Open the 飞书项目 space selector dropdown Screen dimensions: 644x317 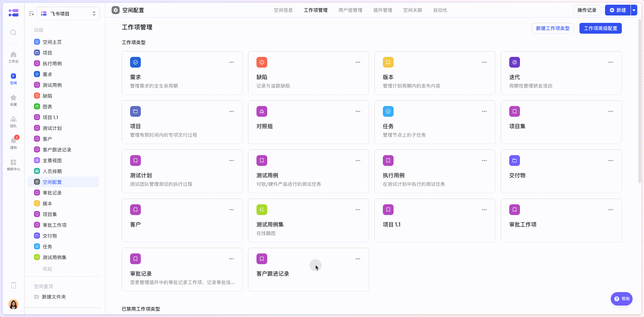coord(68,13)
